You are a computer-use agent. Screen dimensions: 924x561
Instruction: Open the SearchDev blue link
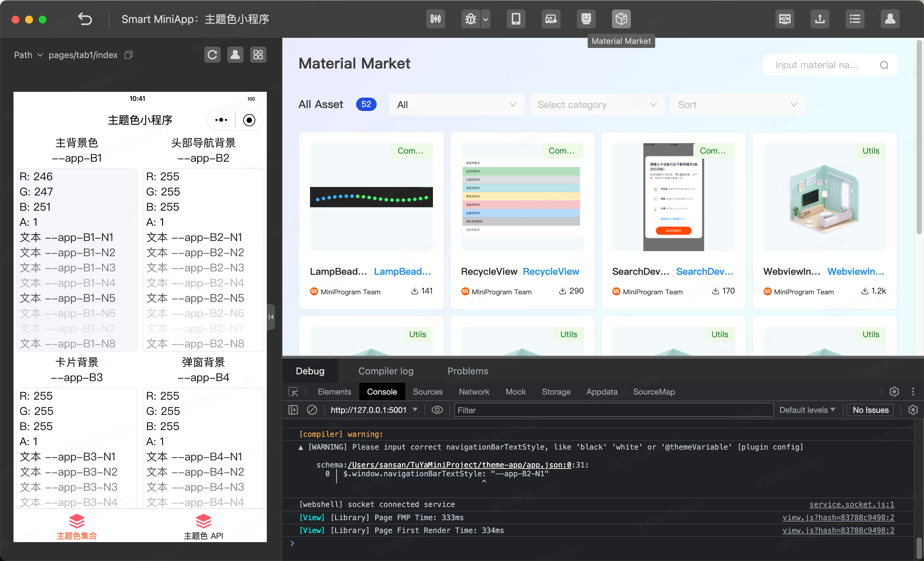point(704,271)
